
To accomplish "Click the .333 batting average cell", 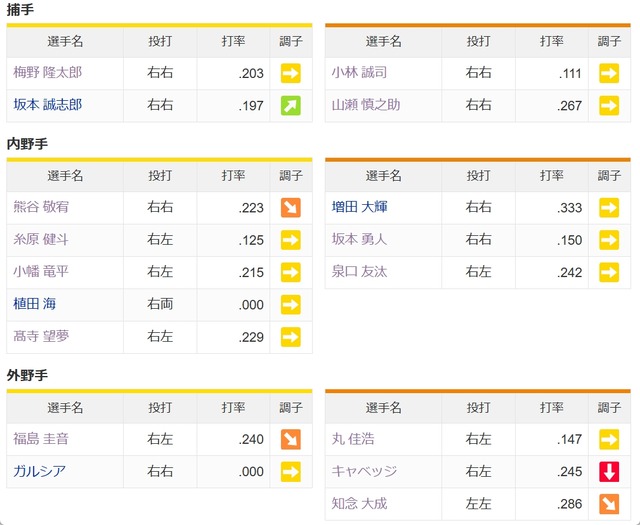I will [552, 208].
